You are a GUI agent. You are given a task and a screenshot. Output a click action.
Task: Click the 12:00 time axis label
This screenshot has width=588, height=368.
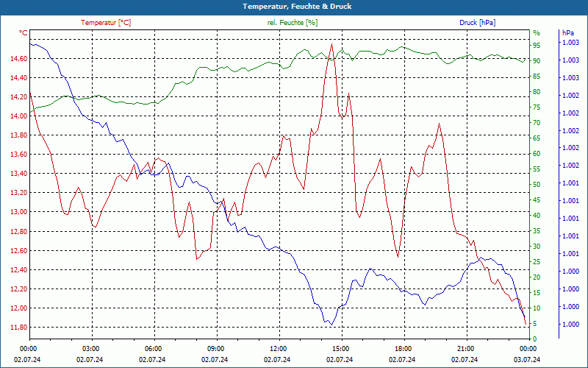[278, 349]
